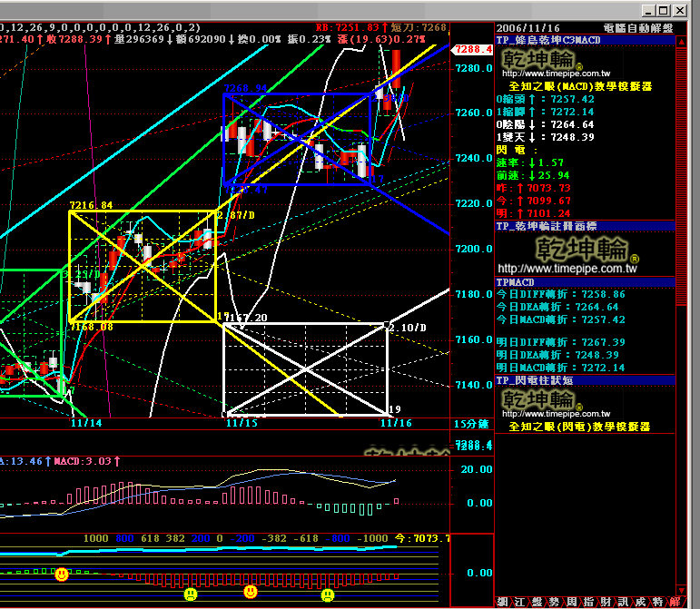Select the 11/15 date marker on time axis
Screen dimensions: 700x609
242,423
